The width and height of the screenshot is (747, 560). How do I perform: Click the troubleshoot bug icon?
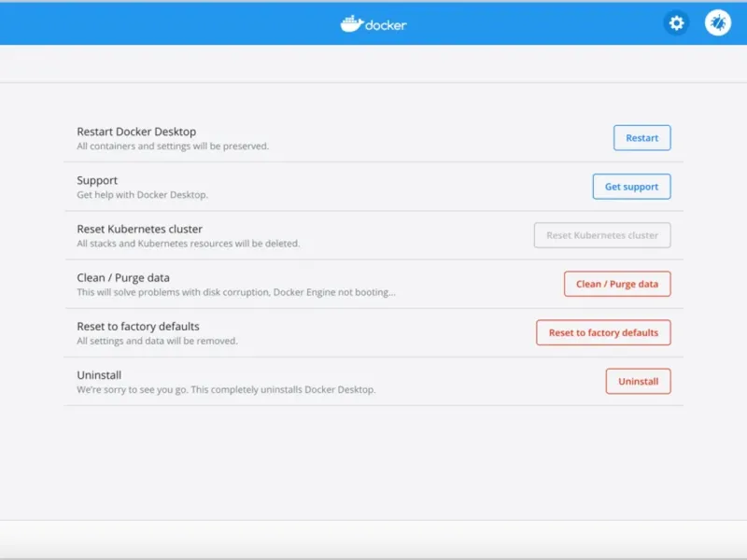click(717, 23)
